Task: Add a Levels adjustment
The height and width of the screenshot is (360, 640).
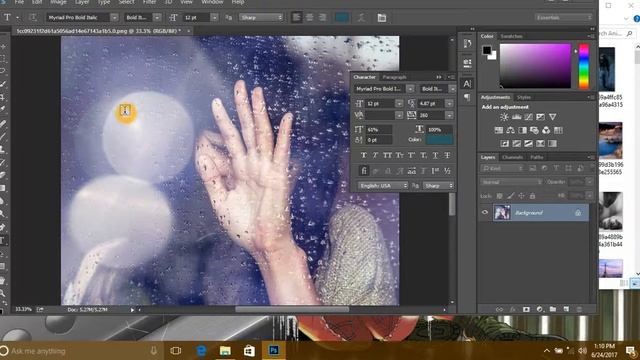Action: coord(516,117)
